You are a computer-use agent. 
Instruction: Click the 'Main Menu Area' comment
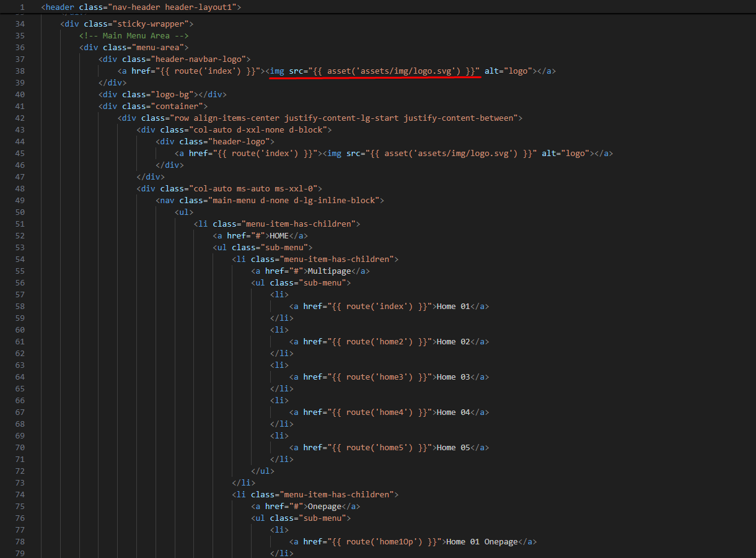click(x=134, y=35)
